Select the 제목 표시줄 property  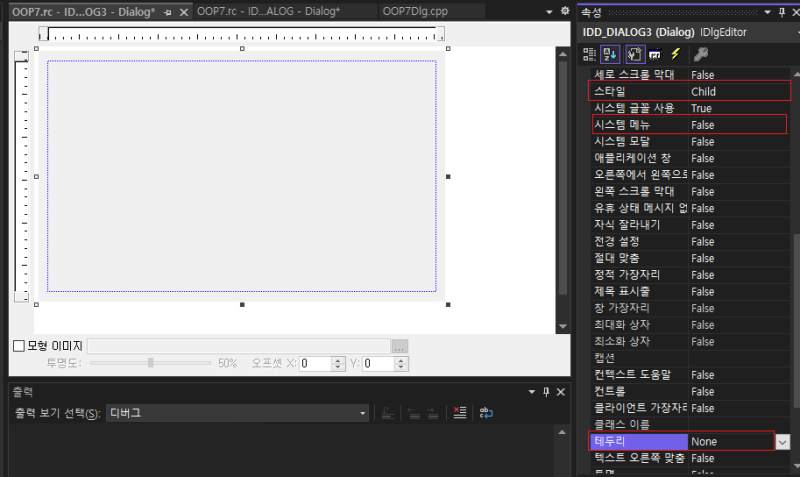coord(621,291)
